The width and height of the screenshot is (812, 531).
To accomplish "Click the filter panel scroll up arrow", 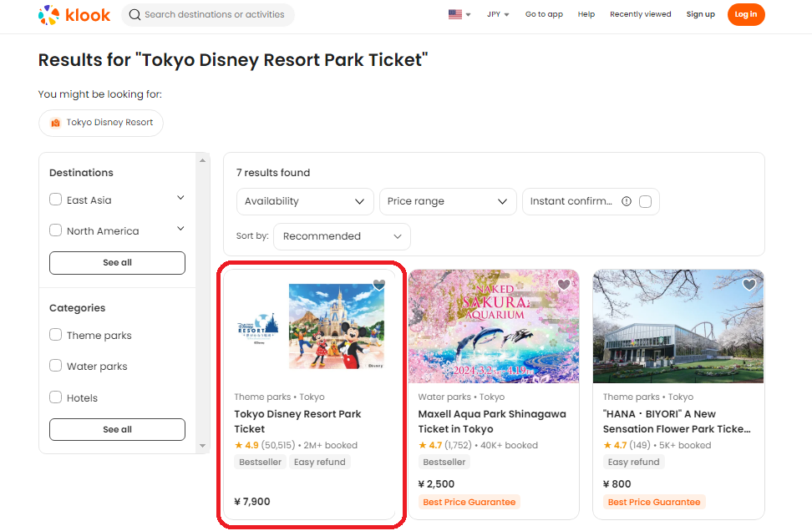I will (x=202, y=160).
